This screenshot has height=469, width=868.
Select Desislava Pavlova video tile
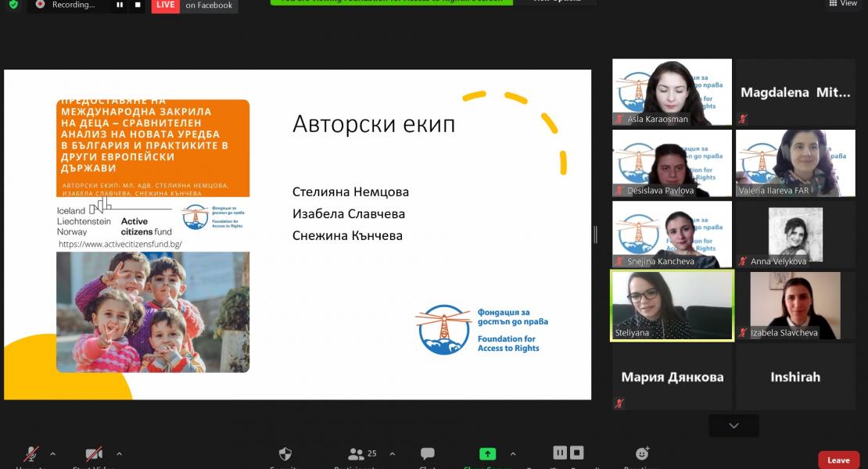(x=672, y=163)
